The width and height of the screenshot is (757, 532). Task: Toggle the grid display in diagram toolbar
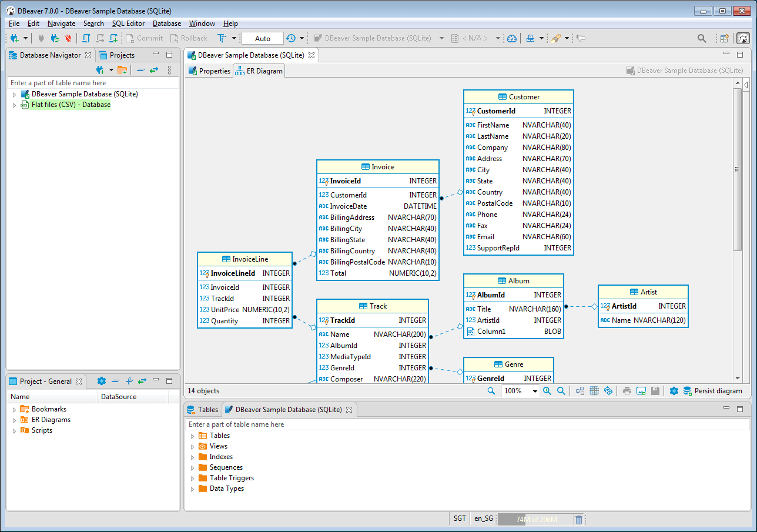click(x=594, y=391)
